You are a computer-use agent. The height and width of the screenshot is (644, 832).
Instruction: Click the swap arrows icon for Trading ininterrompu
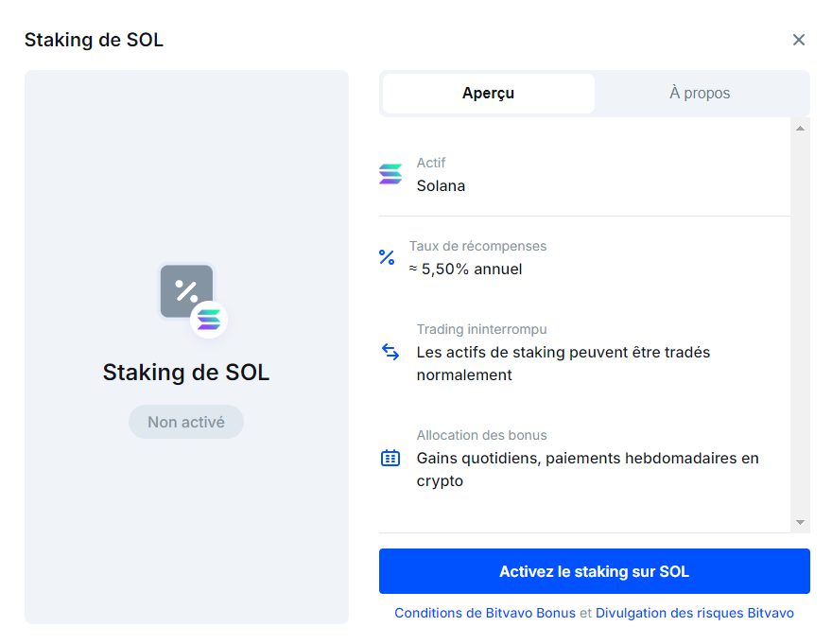[390, 352]
